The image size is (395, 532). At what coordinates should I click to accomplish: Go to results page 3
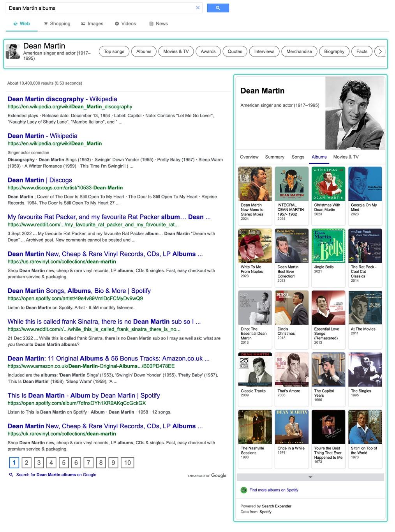(39, 463)
